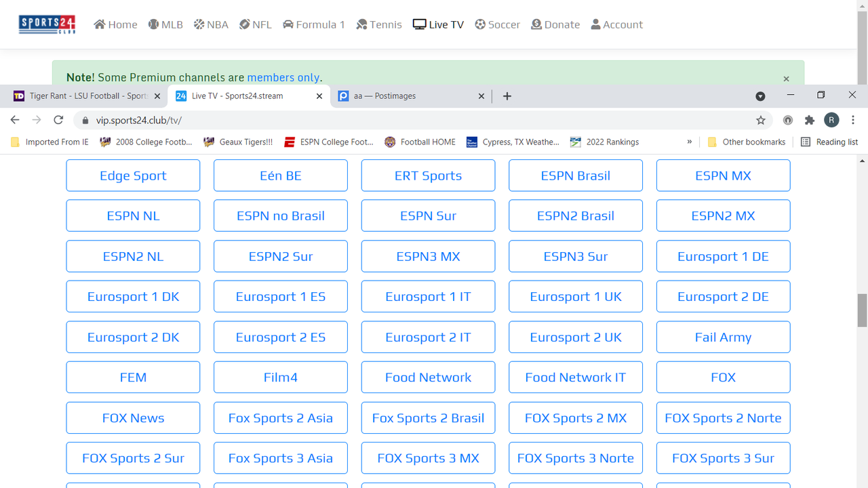View site info lock icon
This screenshot has width=868, height=488.
point(85,121)
